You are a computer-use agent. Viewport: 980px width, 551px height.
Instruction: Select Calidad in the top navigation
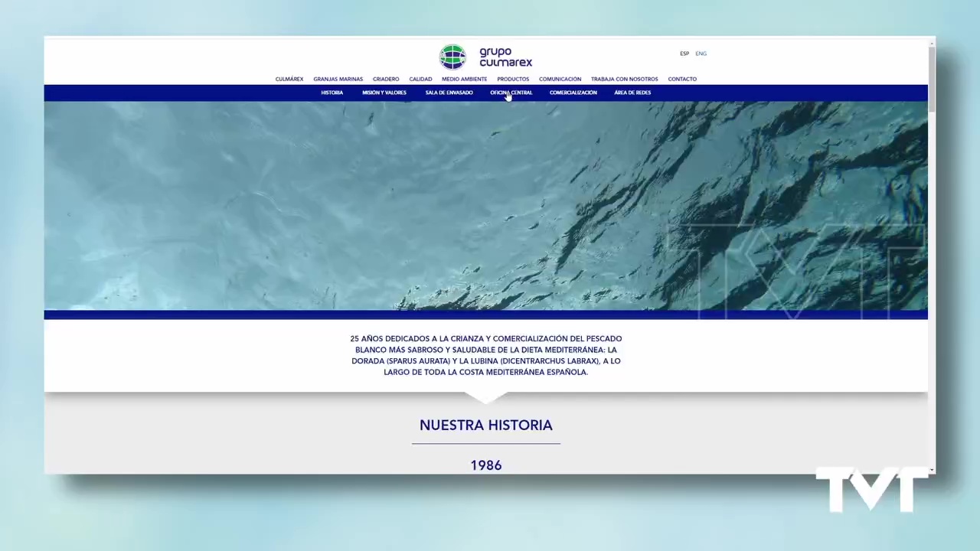[420, 79]
